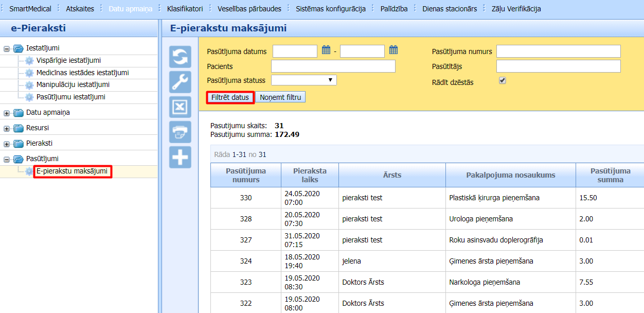644x313 pixels.
Task: Expand the Datu apmaiņa tree node
Action: click(7, 113)
